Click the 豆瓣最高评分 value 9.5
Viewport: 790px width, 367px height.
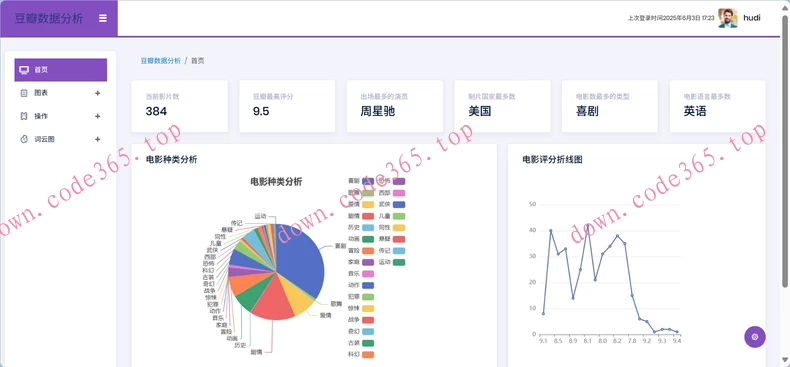click(261, 111)
